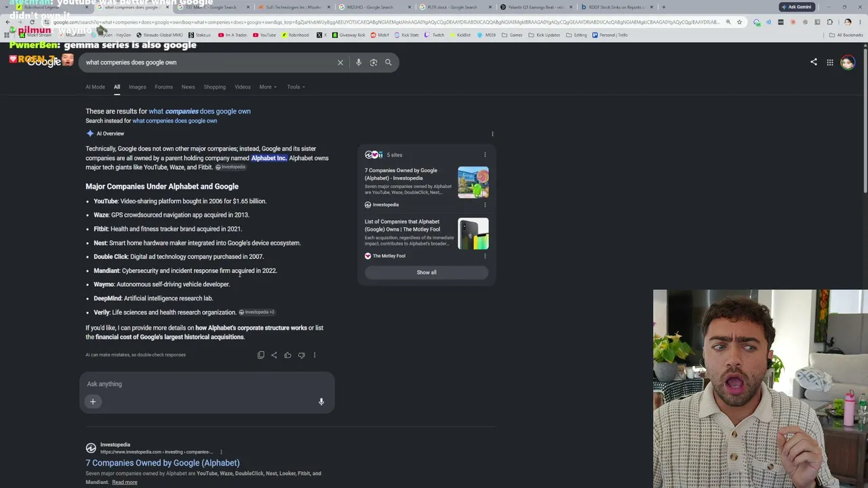Expand the More search filters dropdown
868x488 pixels.
[267, 87]
